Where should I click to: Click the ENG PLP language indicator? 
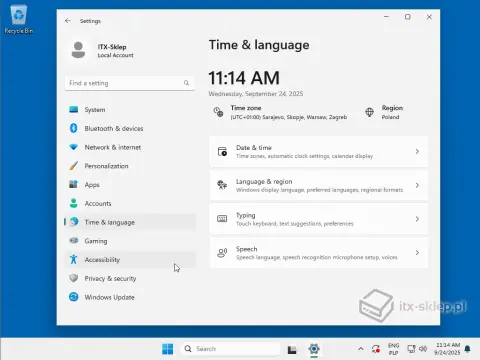click(x=393, y=349)
